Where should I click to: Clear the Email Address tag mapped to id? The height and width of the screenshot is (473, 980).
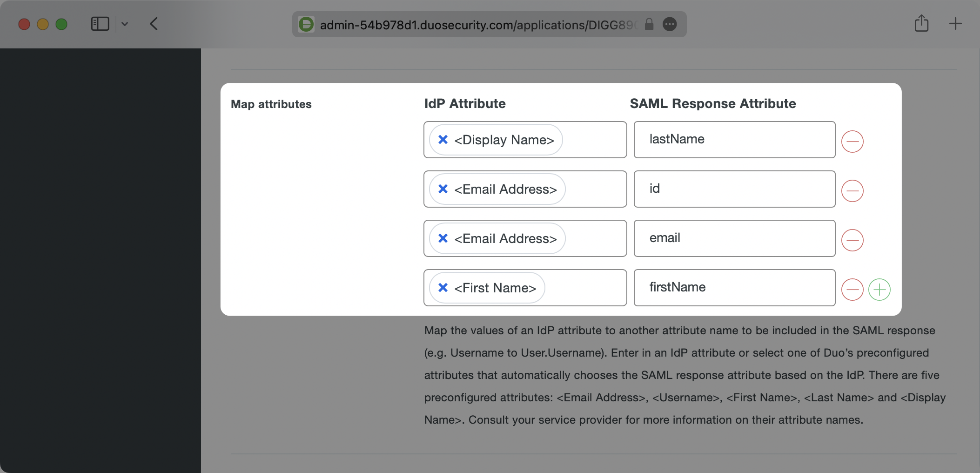(x=443, y=189)
